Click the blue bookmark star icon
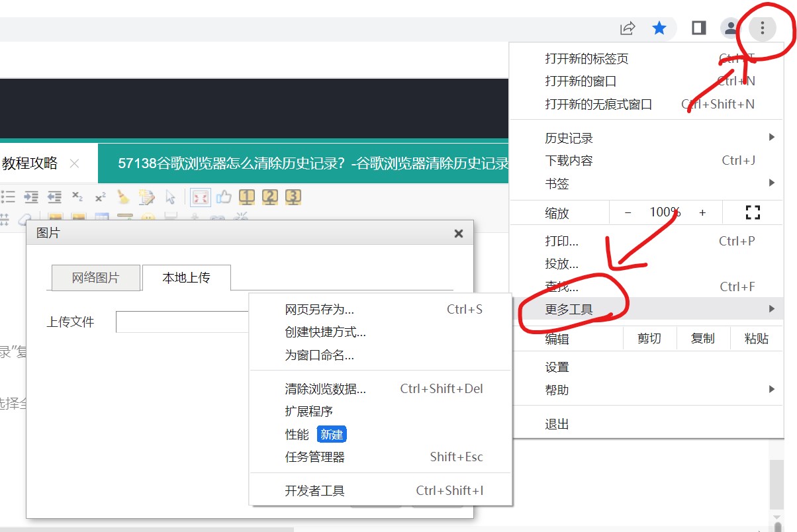The height and width of the screenshot is (532, 797). point(659,28)
